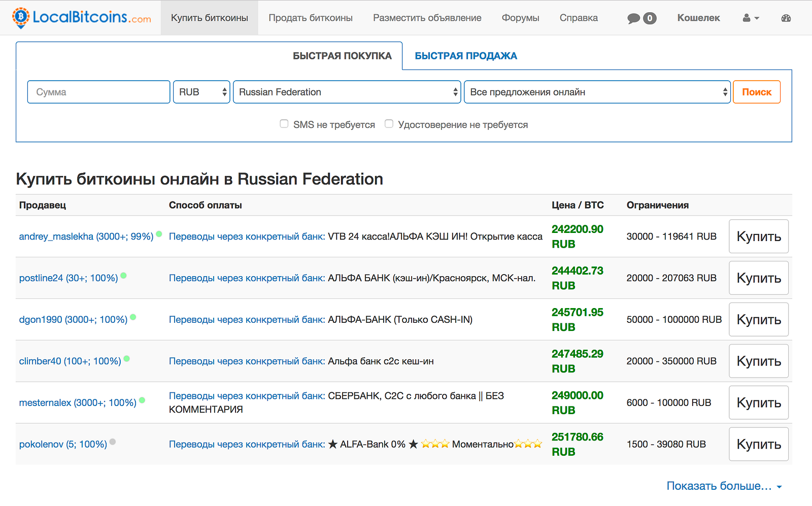The image size is (812, 506).
Task: Click the 'Способ оплаты' column header
Action: click(x=206, y=205)
